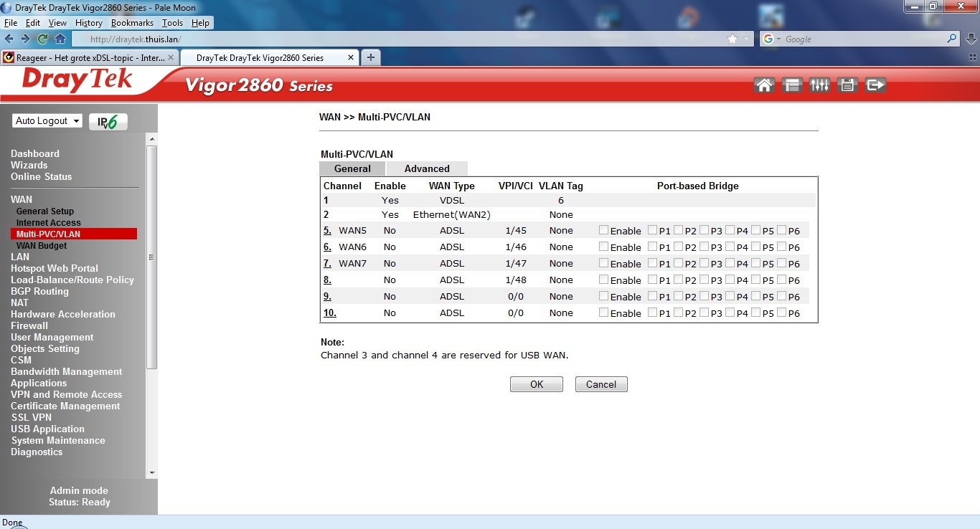Reload the page with the browser refresh icon
The width and height of the screenshot is (980, 529).
tap(43, 39)
